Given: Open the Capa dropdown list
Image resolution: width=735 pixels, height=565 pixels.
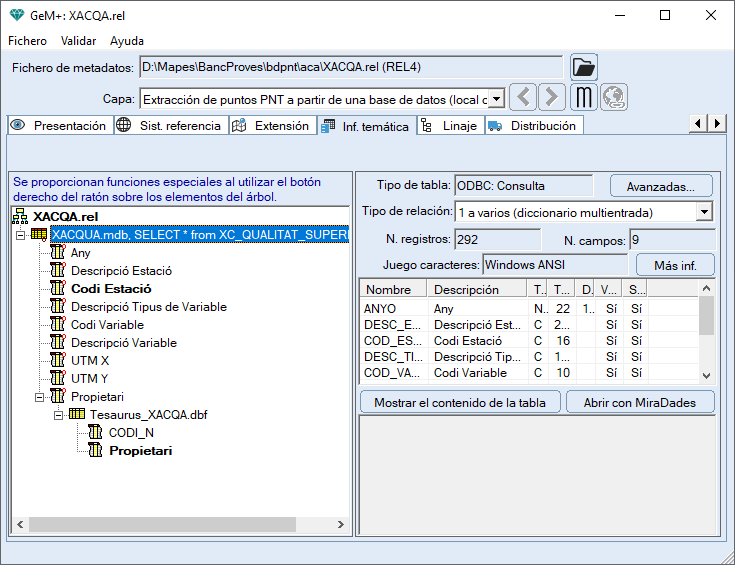Looking at the screenshot, I should tap(495, 99).
